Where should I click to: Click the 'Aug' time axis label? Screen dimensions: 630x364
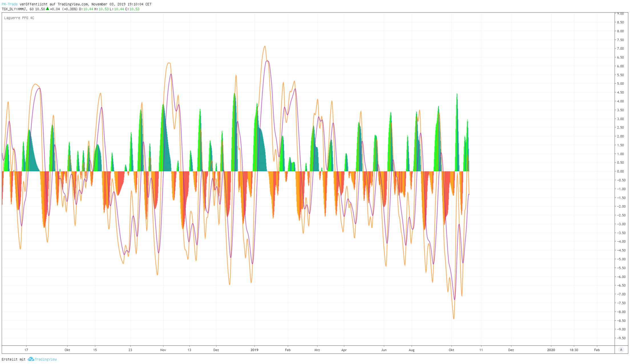pos(412,350)
